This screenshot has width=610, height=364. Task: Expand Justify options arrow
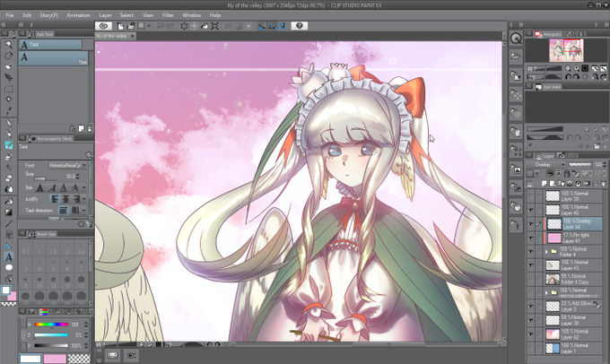tap(83, 199)
